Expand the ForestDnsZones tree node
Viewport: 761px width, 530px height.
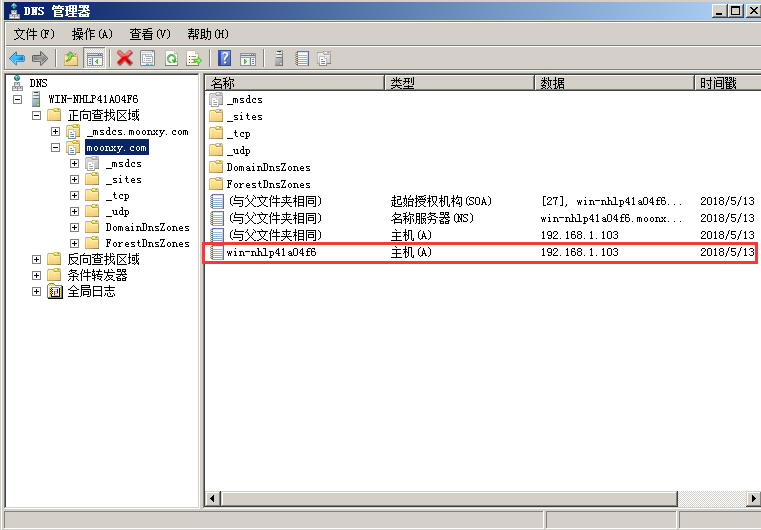click(x=74, y=243)
